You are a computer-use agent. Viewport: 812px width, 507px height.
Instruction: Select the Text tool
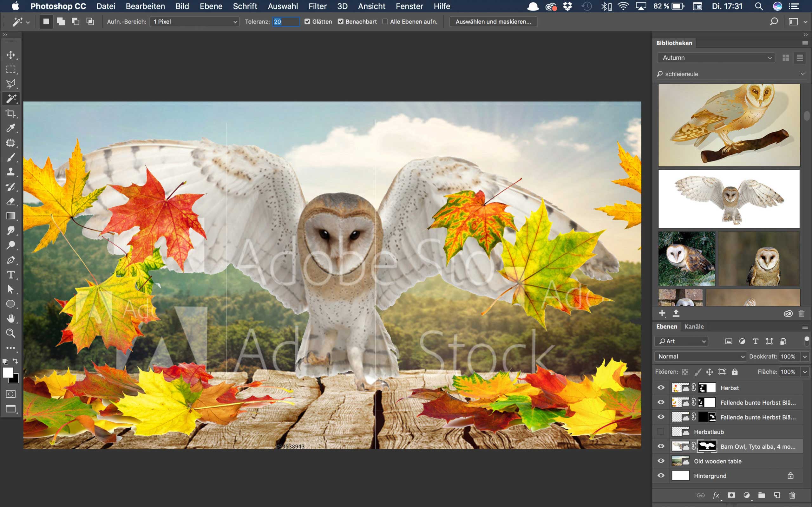click(11, 275)
